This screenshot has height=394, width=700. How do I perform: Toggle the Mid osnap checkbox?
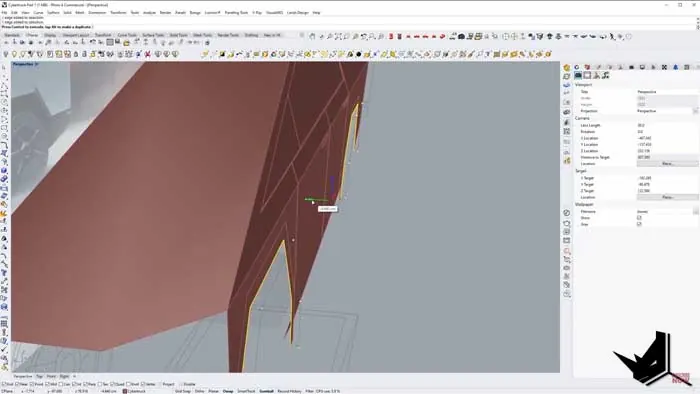(47, 384)
